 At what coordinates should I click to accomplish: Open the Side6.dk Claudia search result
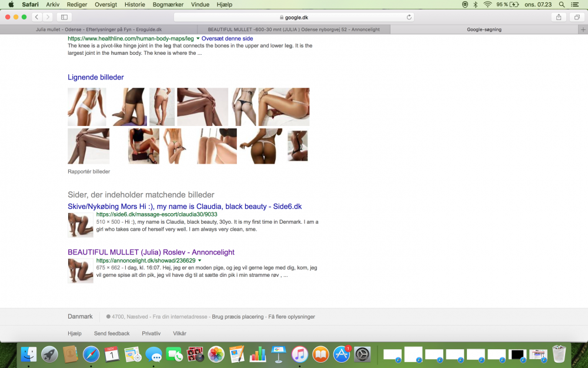point(185,206)
